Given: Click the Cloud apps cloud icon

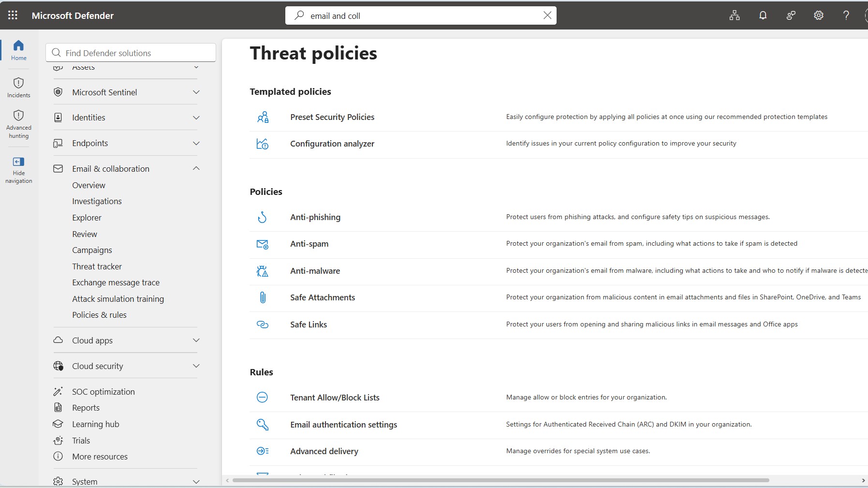Looking at the screenshot, I should click(58, 340).
